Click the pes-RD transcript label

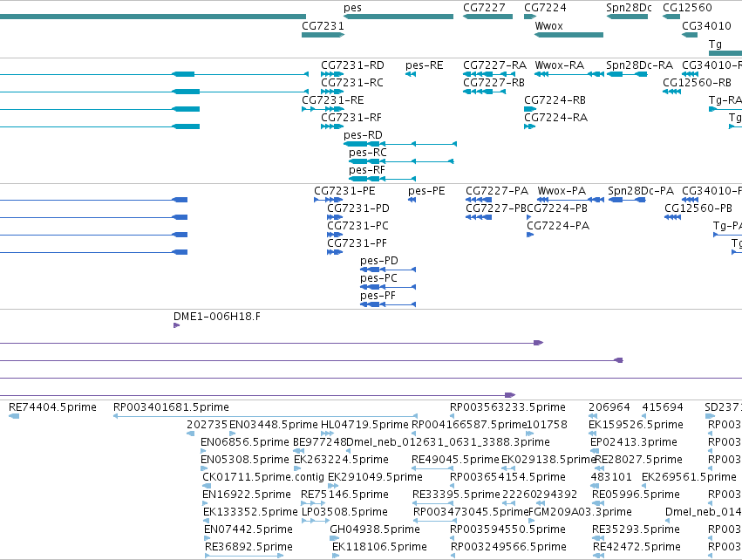click(x=363, y=135)
